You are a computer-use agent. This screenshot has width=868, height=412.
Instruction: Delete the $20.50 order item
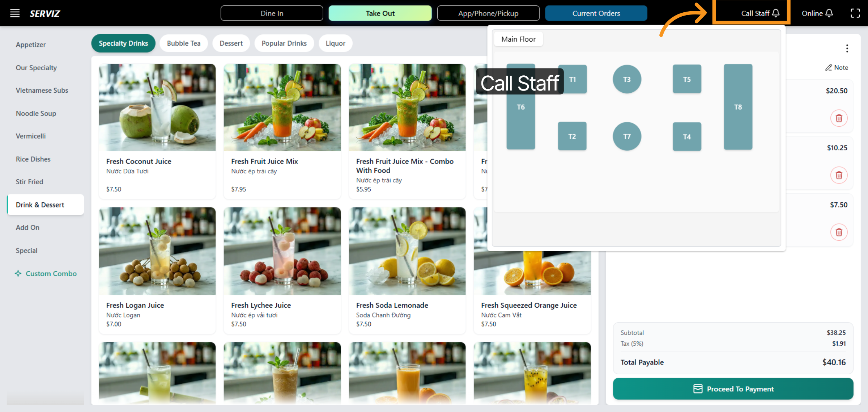tap(839, 118)
